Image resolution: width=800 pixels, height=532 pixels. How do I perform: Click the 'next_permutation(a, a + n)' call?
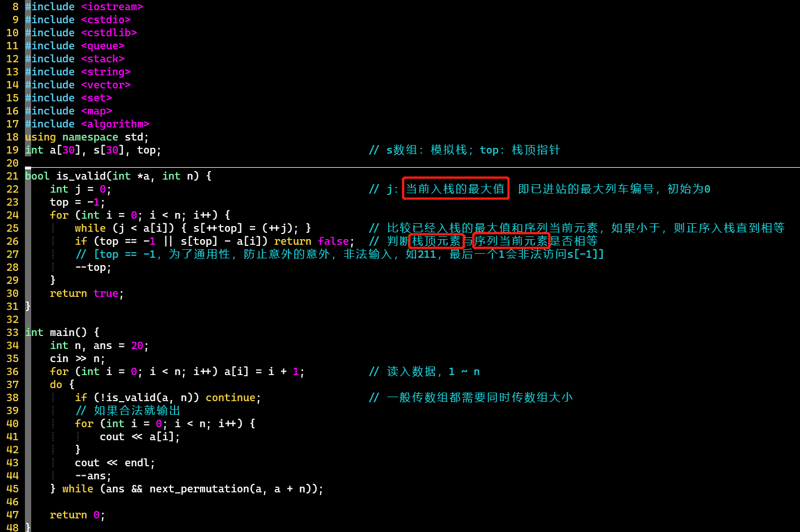(233, 489)
